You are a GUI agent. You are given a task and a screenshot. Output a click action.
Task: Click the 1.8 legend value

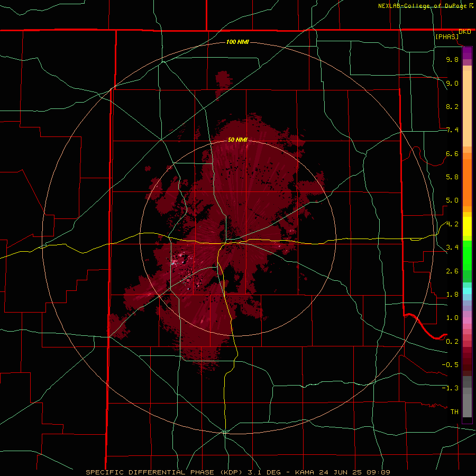click(452, 295)
